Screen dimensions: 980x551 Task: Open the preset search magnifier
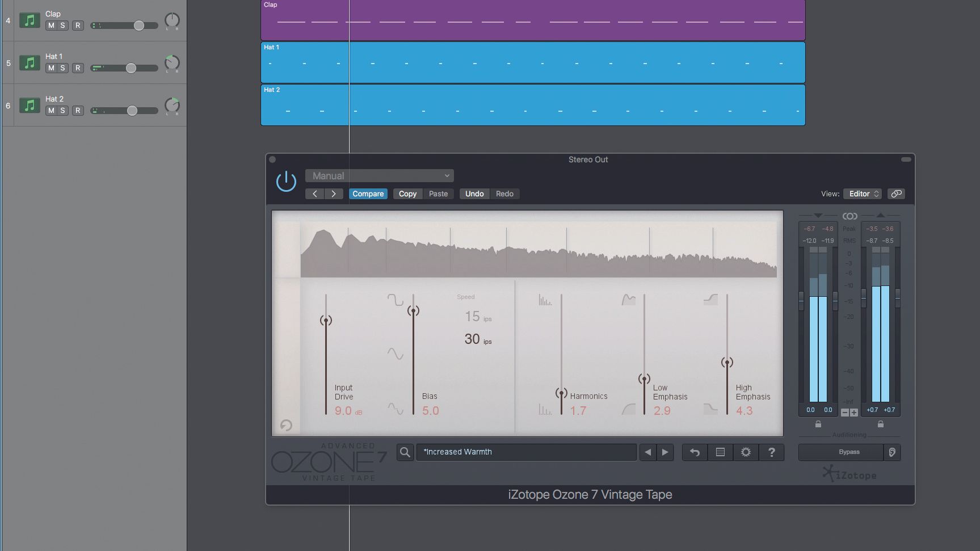tap(405, 452)
